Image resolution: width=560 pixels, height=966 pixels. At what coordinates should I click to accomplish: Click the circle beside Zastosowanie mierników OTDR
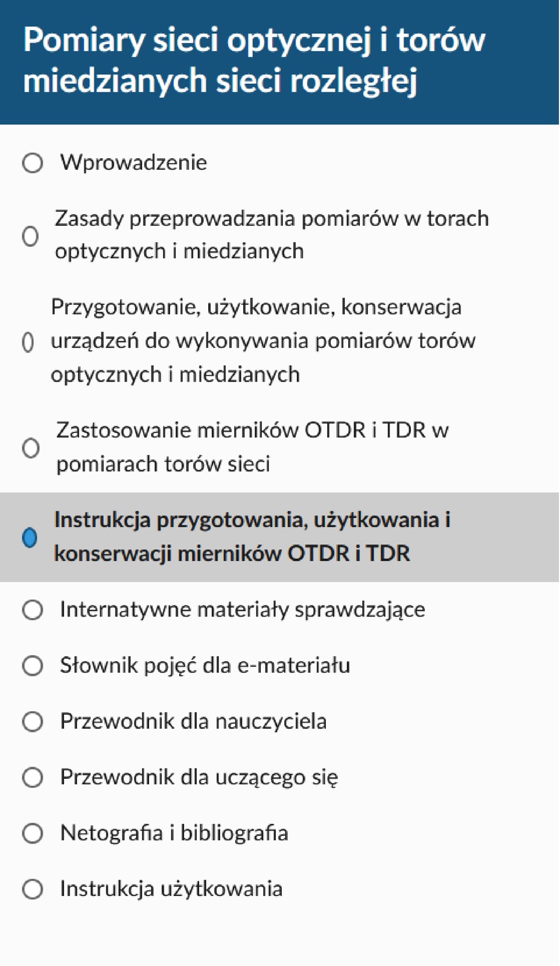(x=31, y=448)
